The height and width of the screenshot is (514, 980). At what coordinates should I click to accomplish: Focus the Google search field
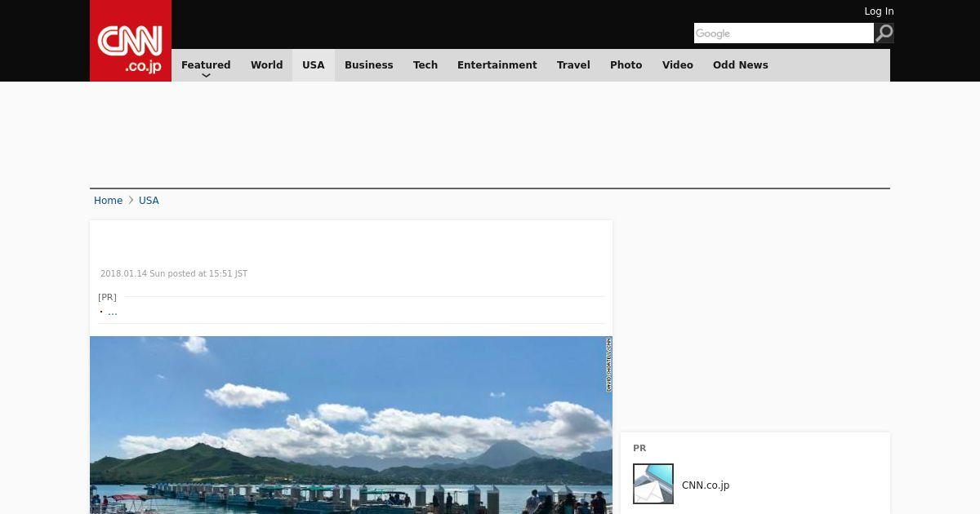click(784, 33)
